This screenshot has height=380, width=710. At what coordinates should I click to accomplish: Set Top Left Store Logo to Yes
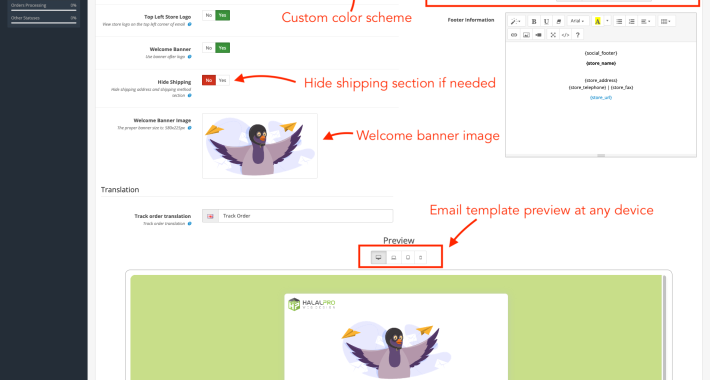tap(222, 15)
